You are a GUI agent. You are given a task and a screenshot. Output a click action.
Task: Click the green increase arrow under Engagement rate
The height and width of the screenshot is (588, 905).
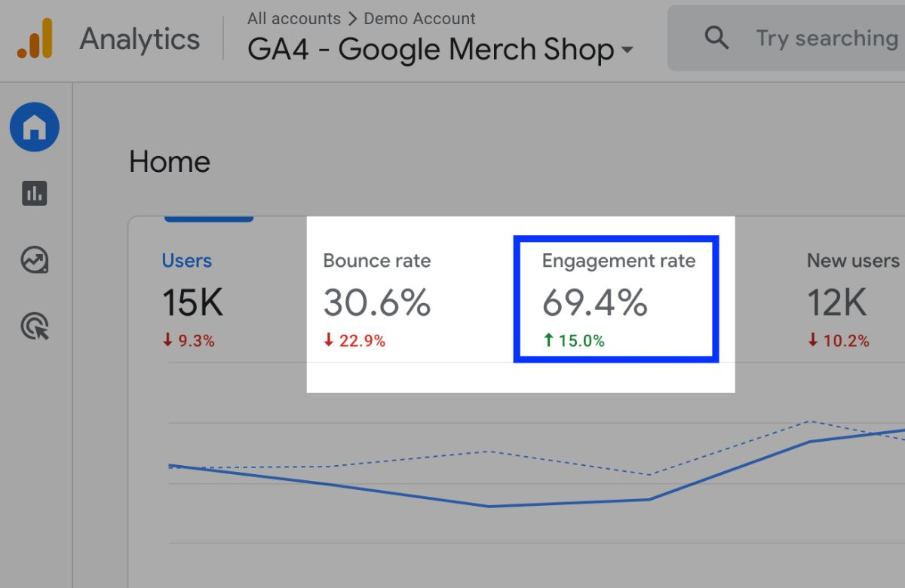pyautogui.click(x=548, y=340)
